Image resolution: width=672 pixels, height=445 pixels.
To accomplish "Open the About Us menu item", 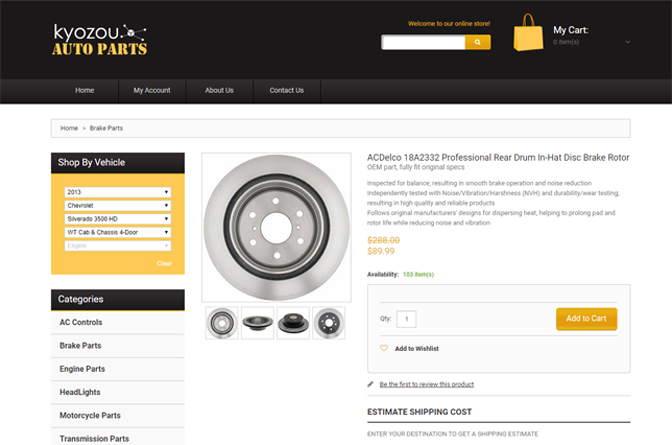I will [219, 90].
